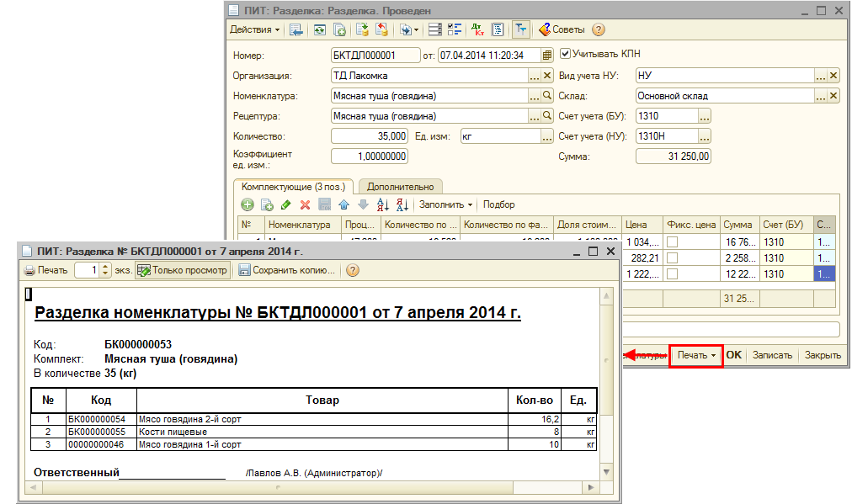The image size is (852, 504).
Task: Click the green add row icon
Action: (x=248, y=204)
